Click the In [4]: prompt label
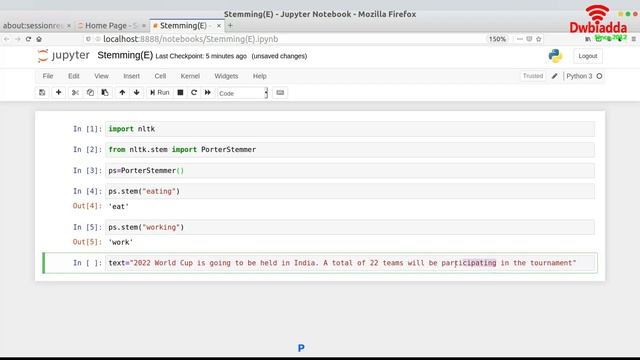 point(87,191)
